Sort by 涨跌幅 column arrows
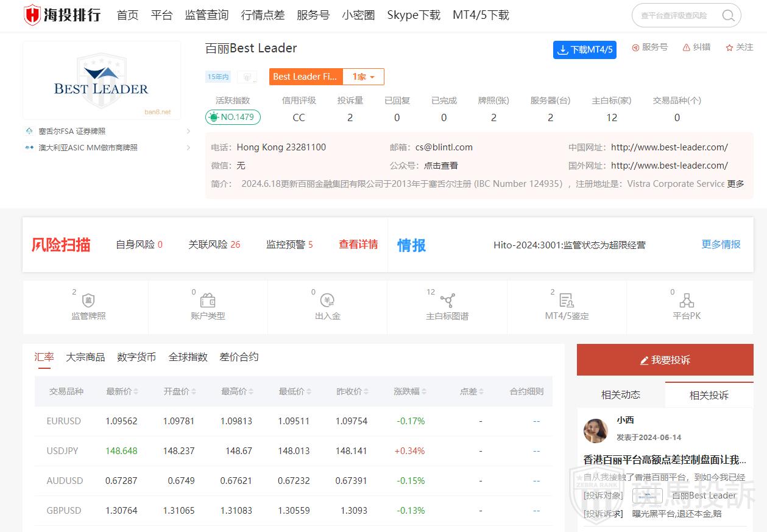Screen dimensions: 767x532 424,392
